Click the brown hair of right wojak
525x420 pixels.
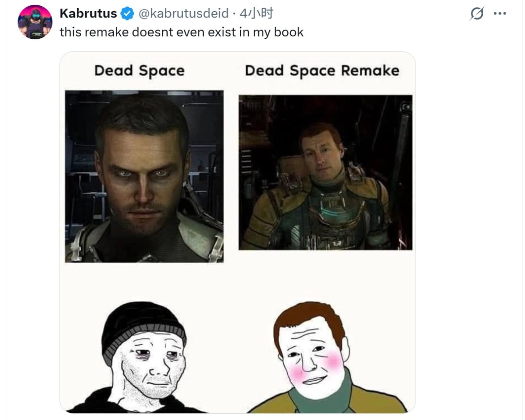[x=311, y=315]
